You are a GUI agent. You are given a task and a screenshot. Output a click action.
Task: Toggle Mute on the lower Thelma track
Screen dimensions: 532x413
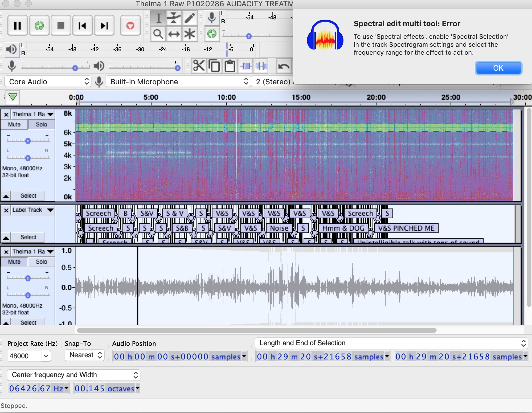pyautogui.click(x=14, y=262)
